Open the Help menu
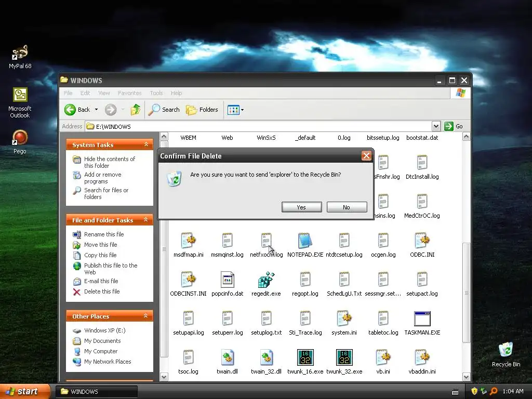Viewport: 532px width, 399px height. point(176,93)
